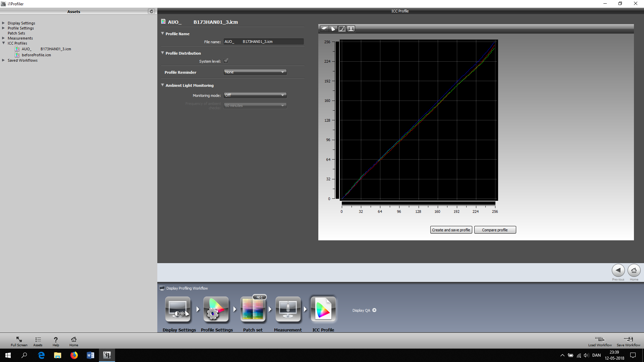Collapse the ICC Profiles tree section
The width and height of the screenshot is (644, 362).
point(4,43)
